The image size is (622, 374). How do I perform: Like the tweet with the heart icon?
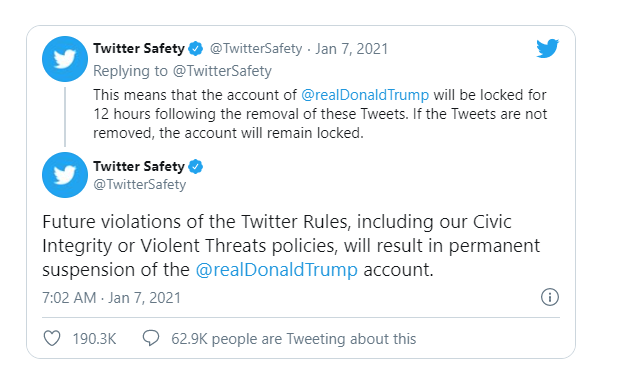[x=52, y=338]
